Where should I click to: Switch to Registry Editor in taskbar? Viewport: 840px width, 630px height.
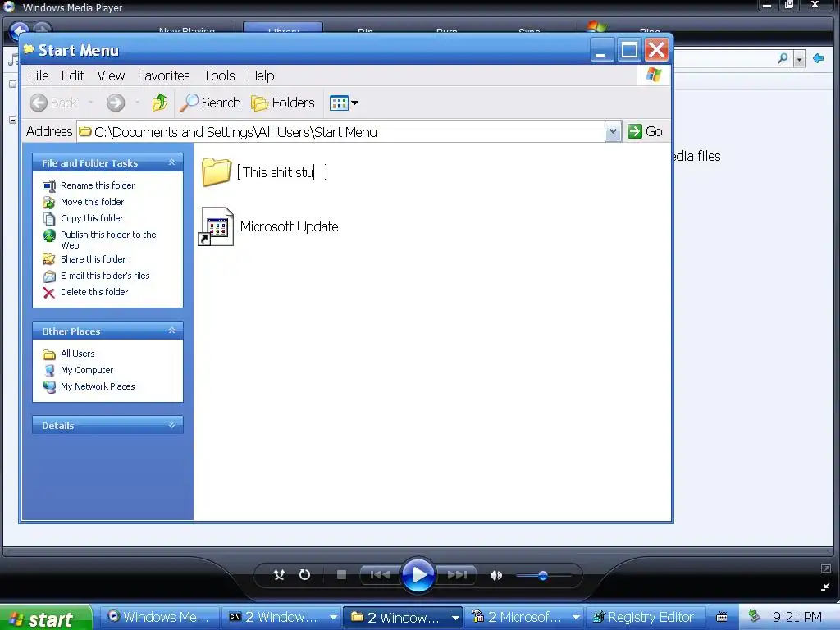tap(645, 617)
